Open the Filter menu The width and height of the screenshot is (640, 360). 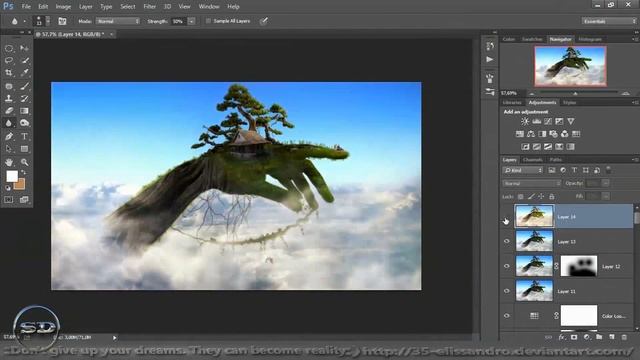click(149, 7)
